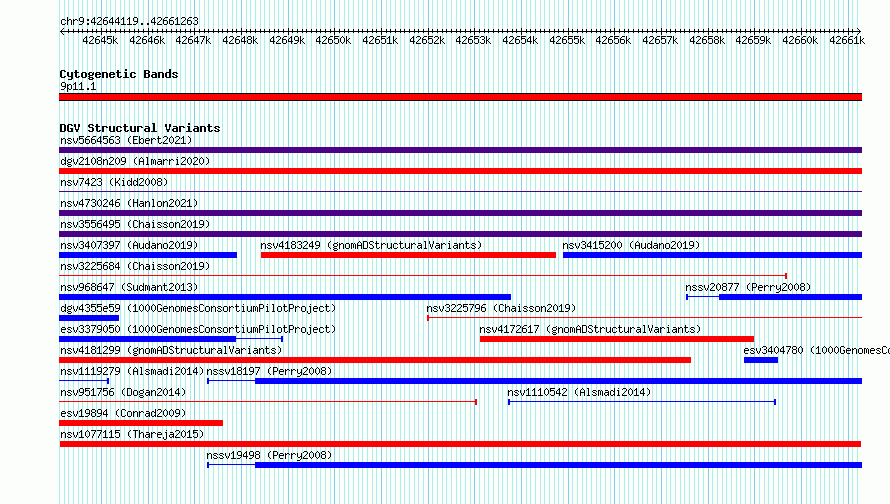Select the nsv4183249 red variant bar
The image size is (890, 504).
pyautogui.click(x=408, y=255)
